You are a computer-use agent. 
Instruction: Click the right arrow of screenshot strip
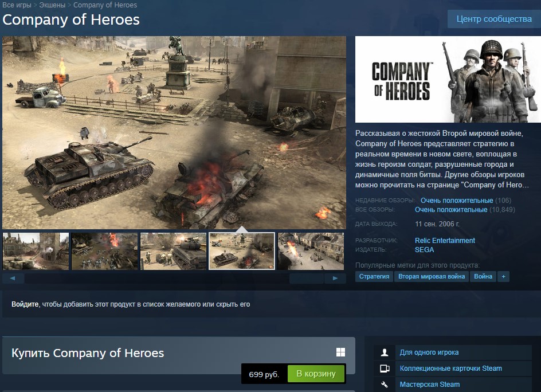[335, 278]
